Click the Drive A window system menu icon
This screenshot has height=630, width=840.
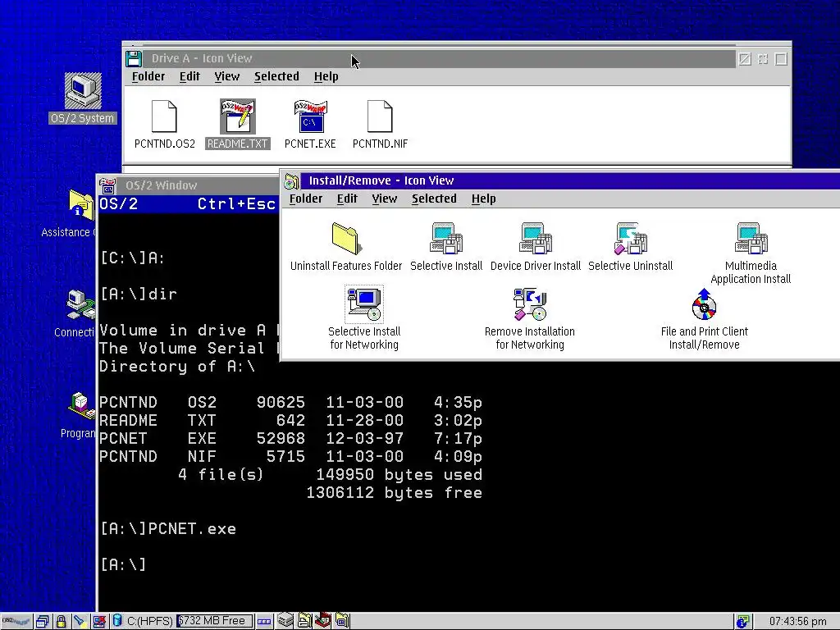click(134, 58)
